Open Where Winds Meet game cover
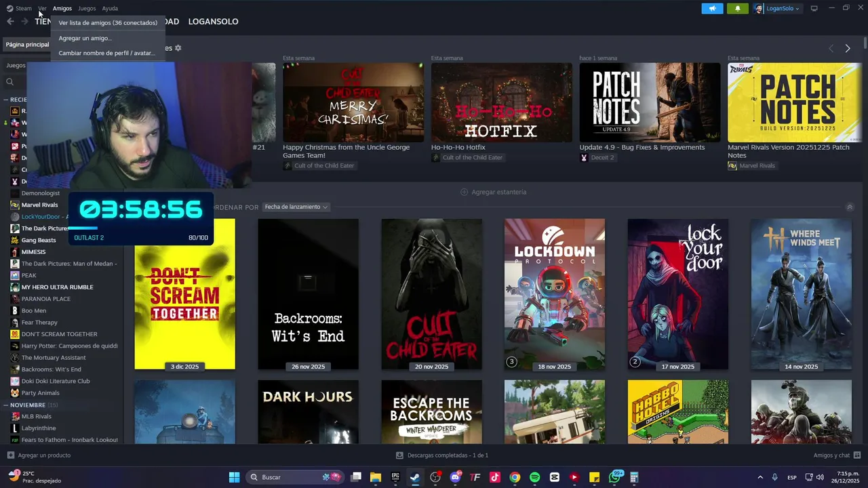Screen dimensions: 868x488 (802, 294)
